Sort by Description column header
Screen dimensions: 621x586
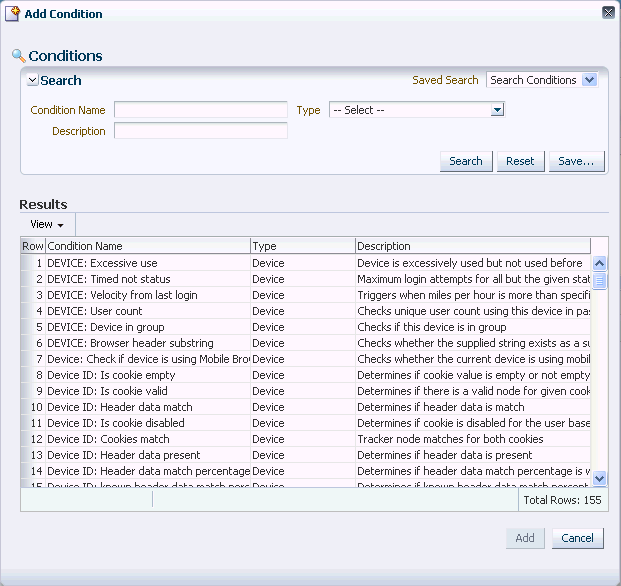(x=473, y=246)
